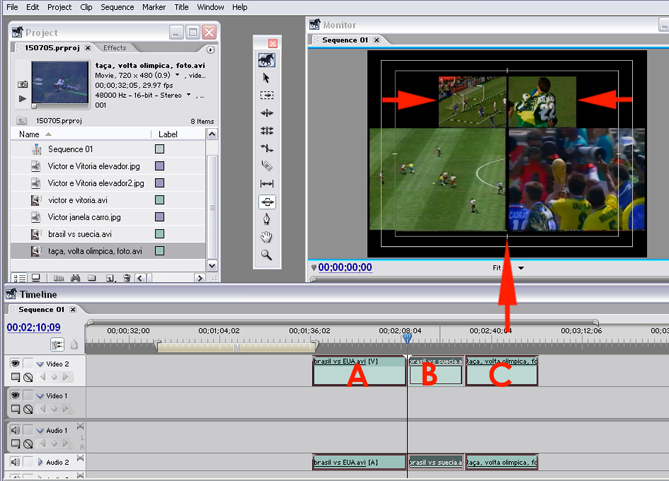Select the Slide tool
Image resolution: width=669 pixels, height=481 pixels.
click(x=266, y=202)
